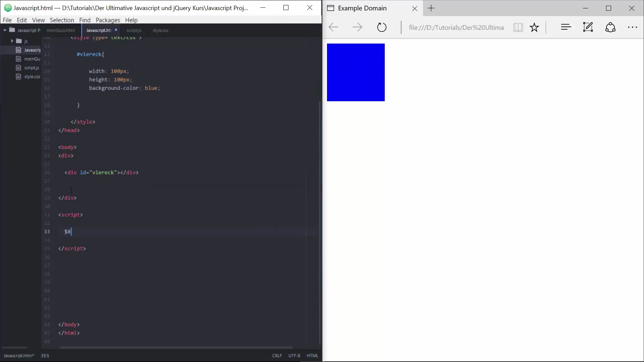
Task: Click the editor vertical scrollbar
Action: tap(320, 223)
